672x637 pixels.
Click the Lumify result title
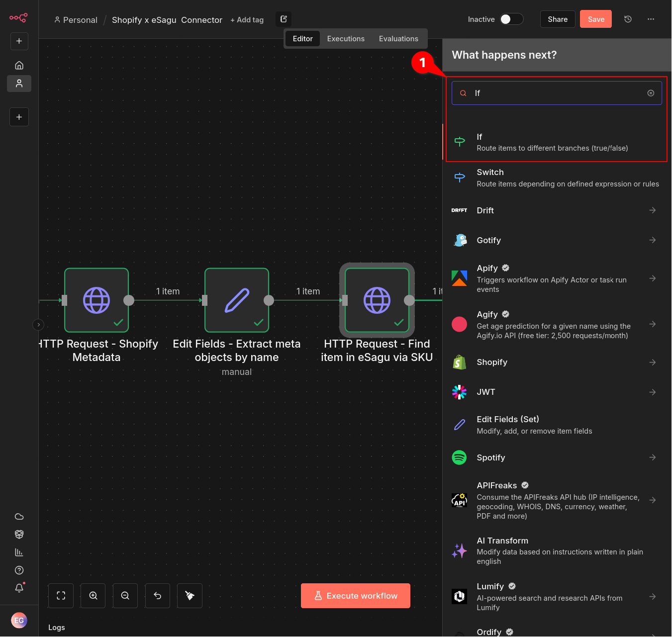[490, 586]
